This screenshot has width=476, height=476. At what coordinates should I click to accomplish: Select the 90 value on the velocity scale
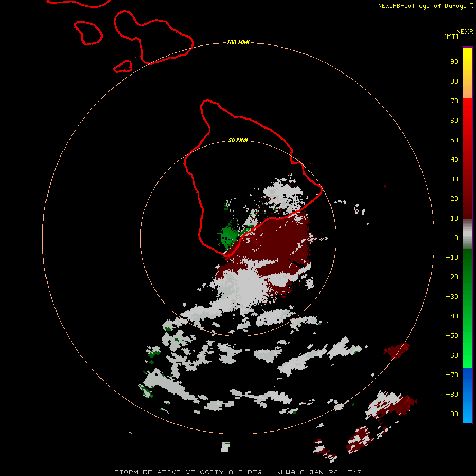[x=454, y=62]
